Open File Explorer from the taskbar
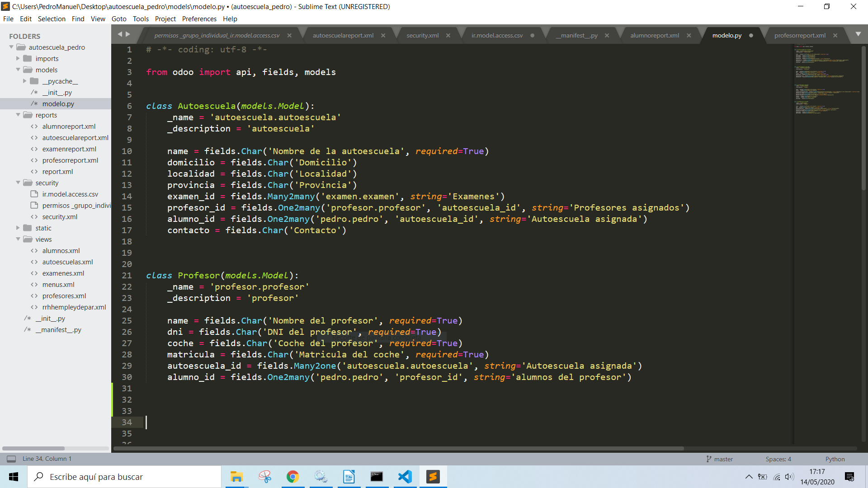The height and width of the screenshot is (488, 868). point(236,477)
